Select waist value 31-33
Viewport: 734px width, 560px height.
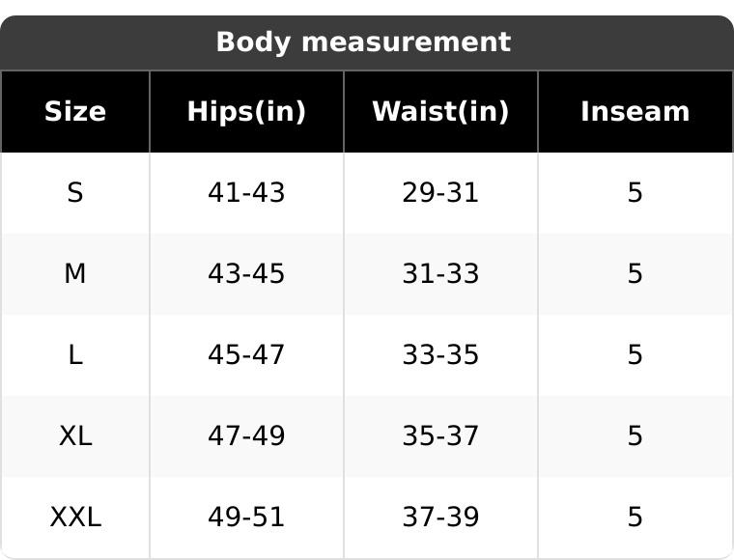tap(440, 274)
